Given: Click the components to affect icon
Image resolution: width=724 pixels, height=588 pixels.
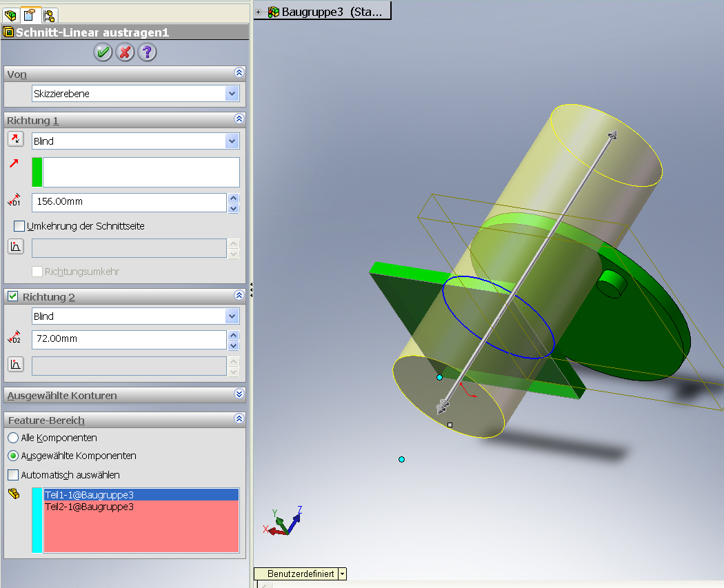Looking at the screenshot, I should 14,494.
